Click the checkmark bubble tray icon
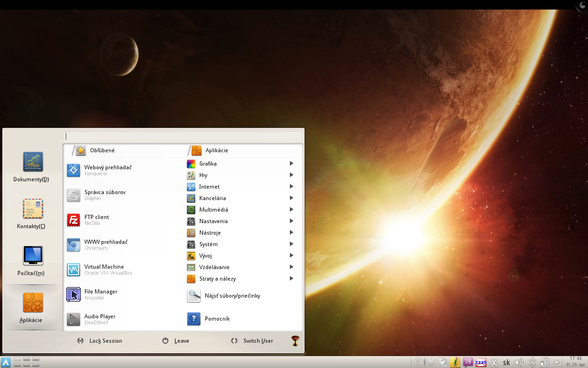 tap(443, 362)
